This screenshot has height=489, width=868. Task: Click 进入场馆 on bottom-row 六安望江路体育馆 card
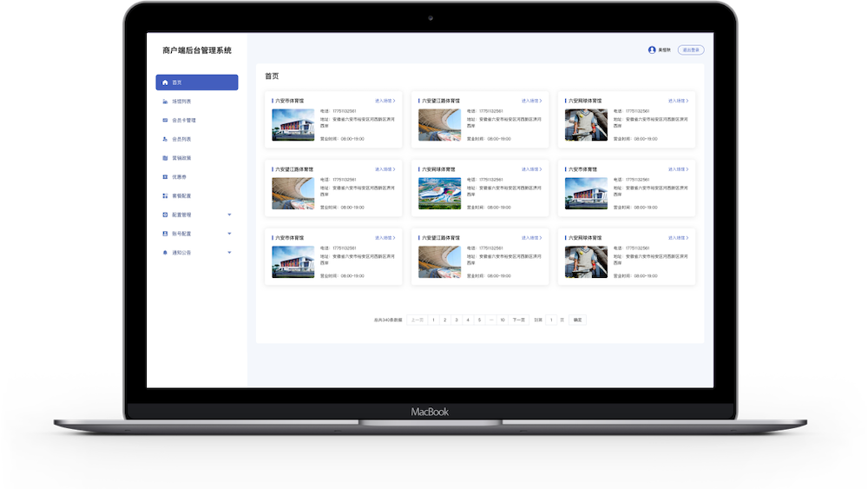pos(531,238)
